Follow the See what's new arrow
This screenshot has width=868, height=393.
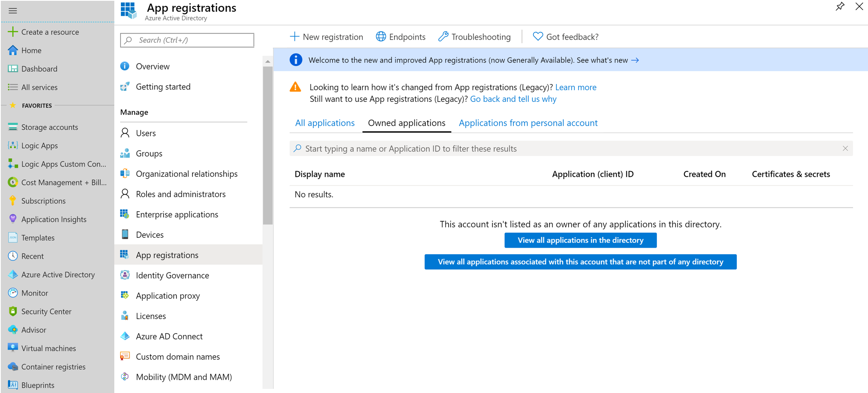coord(635,60)
